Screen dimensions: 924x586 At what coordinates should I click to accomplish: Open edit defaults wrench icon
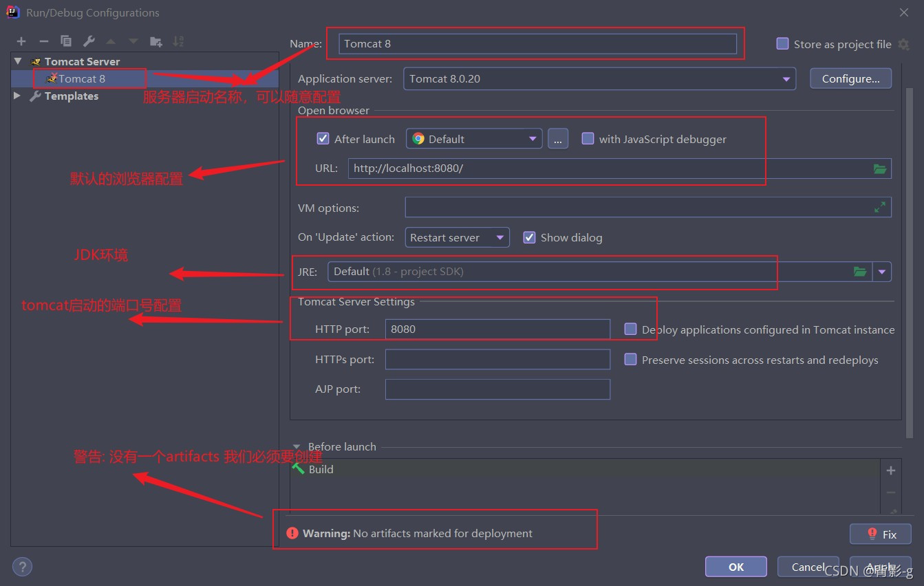pos(89,41)
